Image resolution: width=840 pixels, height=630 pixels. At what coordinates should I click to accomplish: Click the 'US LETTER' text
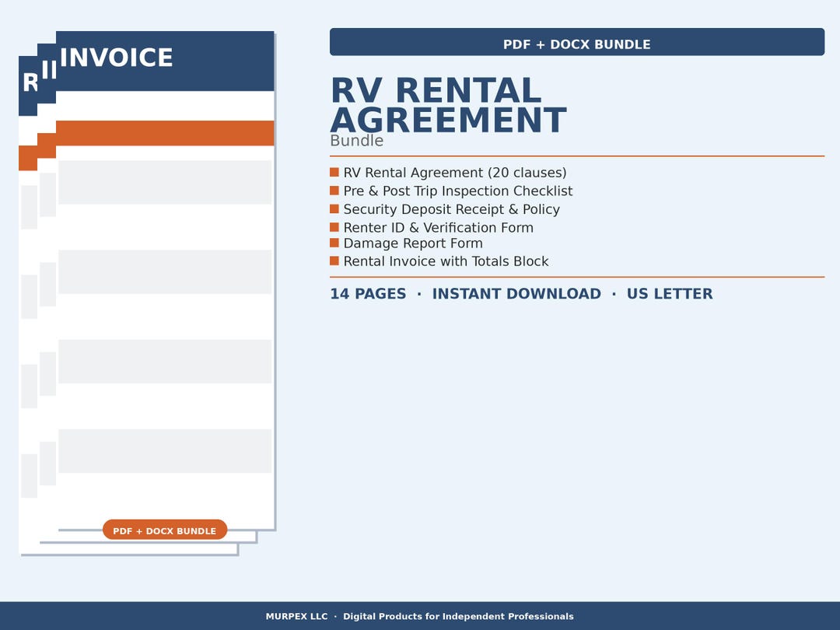[x=670, y=293]
